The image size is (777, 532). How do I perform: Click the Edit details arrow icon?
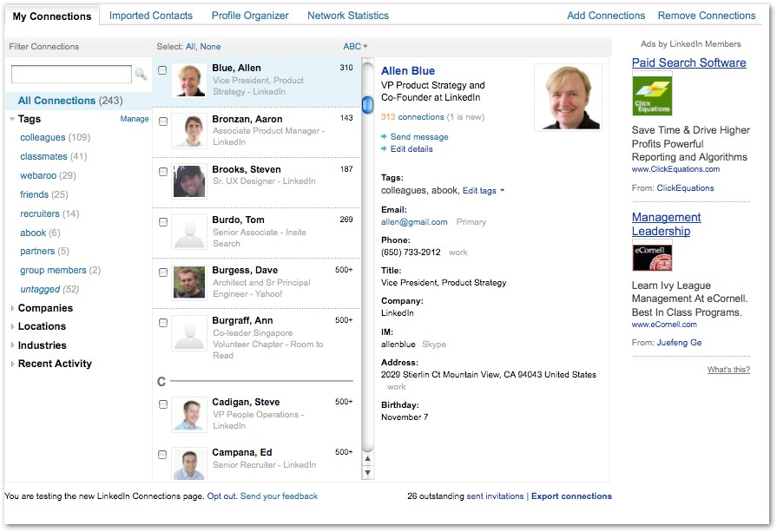pos(384,148)
